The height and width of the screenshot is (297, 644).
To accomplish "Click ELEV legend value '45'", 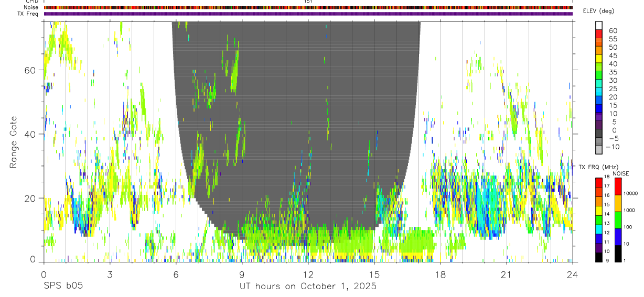I will click(x=613, y=56).
